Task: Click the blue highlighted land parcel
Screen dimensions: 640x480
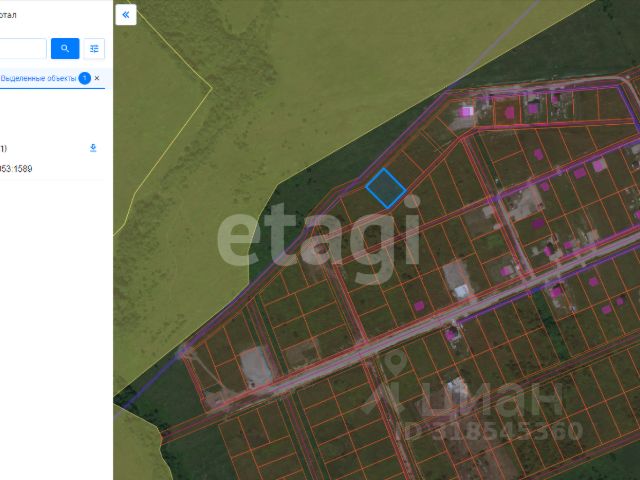Action: pyautogui.click(x=385, y=188)
